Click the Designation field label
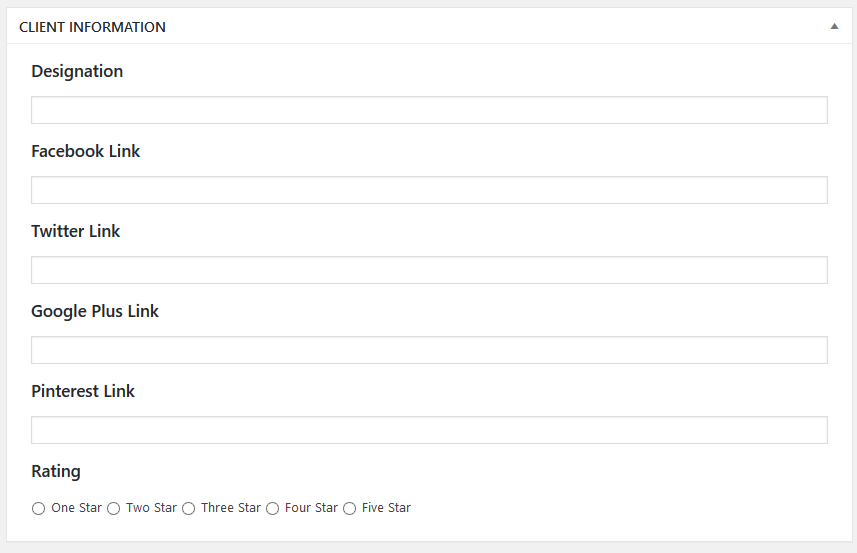 pyautogui.click(x=77, y=71)
